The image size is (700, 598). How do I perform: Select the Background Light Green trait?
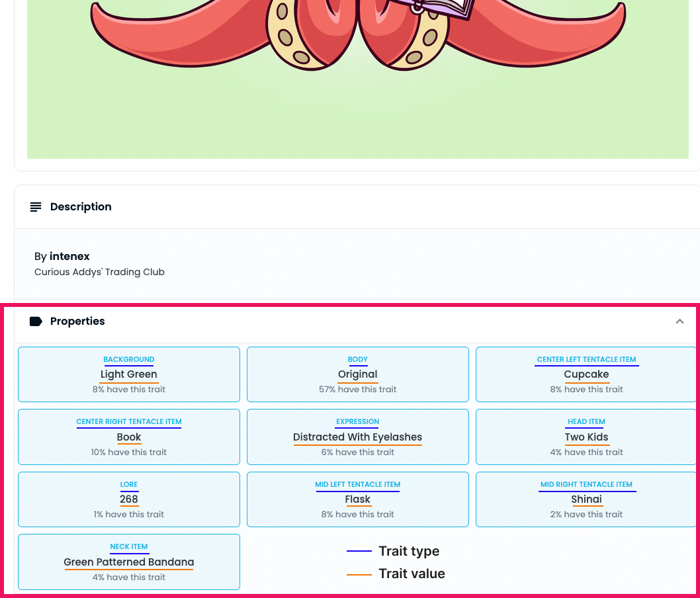[129, 374]
